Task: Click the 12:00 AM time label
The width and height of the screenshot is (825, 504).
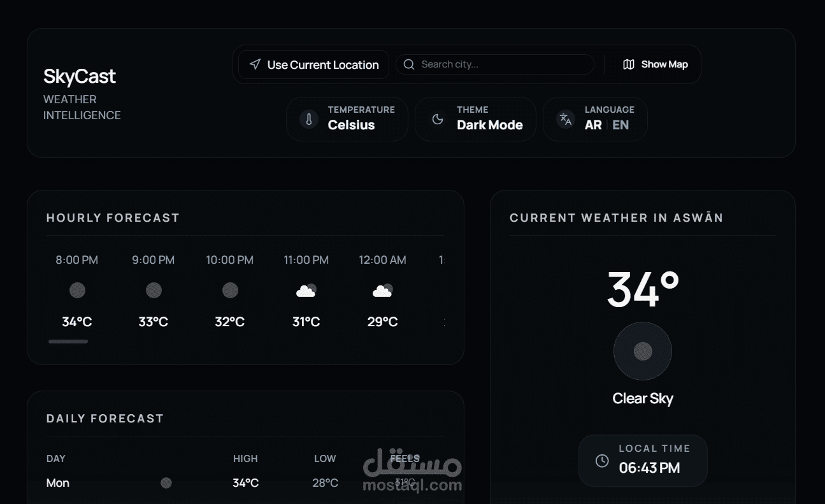Action: click(382, 260)
